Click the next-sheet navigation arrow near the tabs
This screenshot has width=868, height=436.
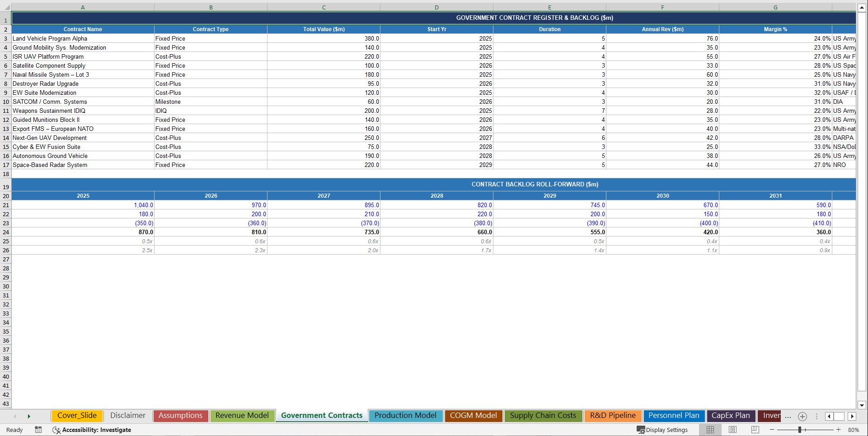(x=29, y=416)
